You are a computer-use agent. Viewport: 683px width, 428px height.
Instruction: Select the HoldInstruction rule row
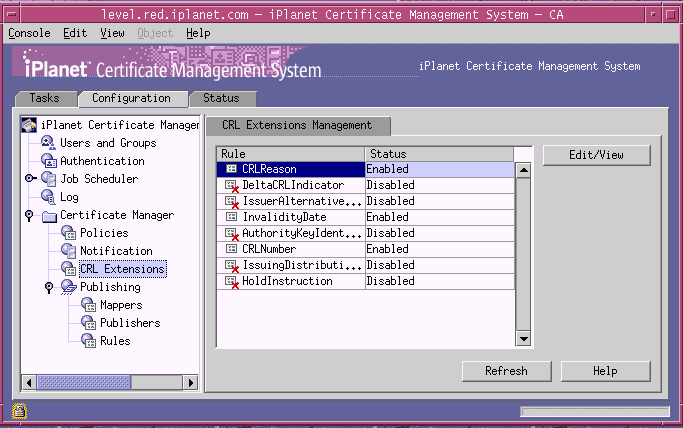365,281
